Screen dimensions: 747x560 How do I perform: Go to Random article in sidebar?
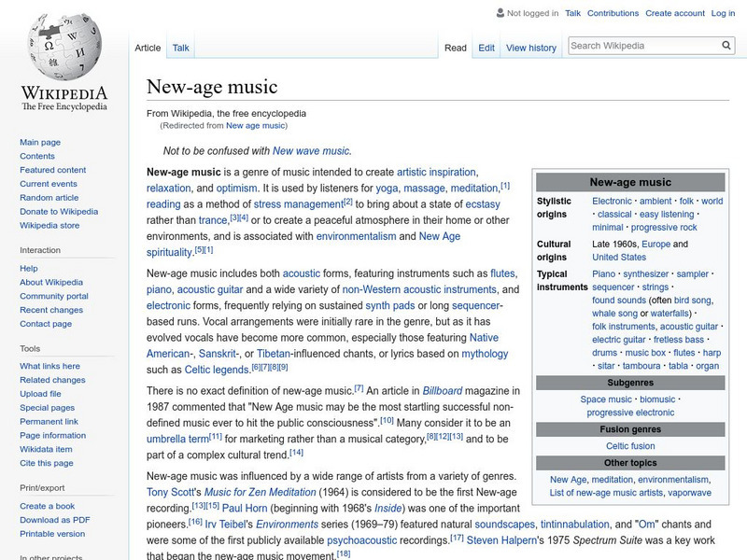tap(49, 198)
